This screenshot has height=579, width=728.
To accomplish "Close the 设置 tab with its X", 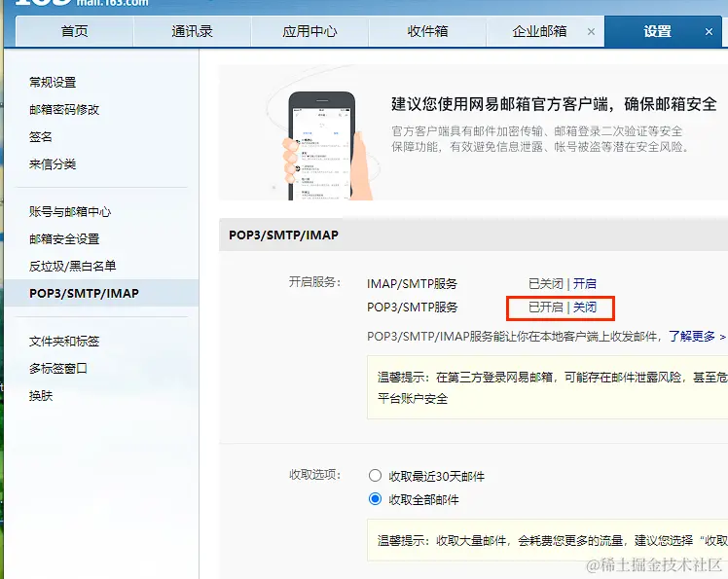I will [709, 31].
